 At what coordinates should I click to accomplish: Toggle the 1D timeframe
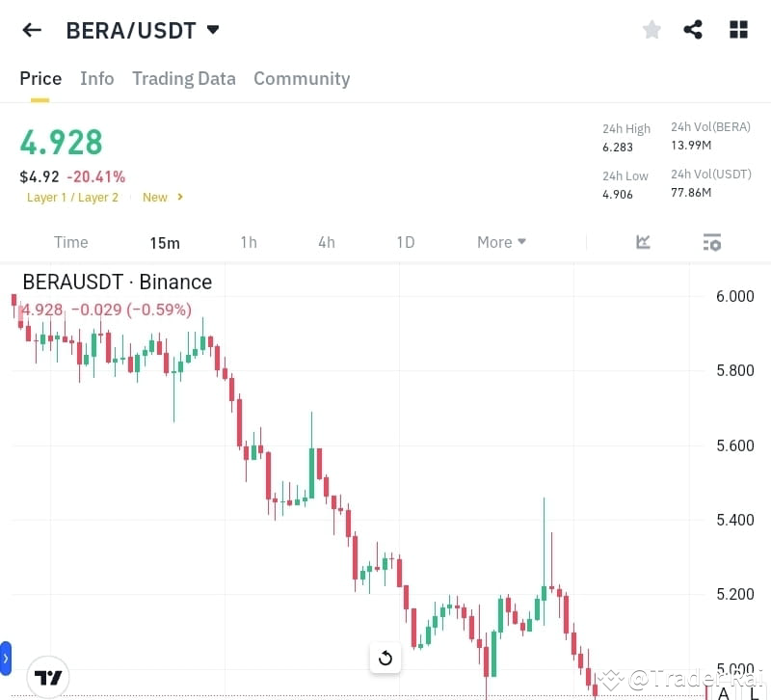(406, 242)
